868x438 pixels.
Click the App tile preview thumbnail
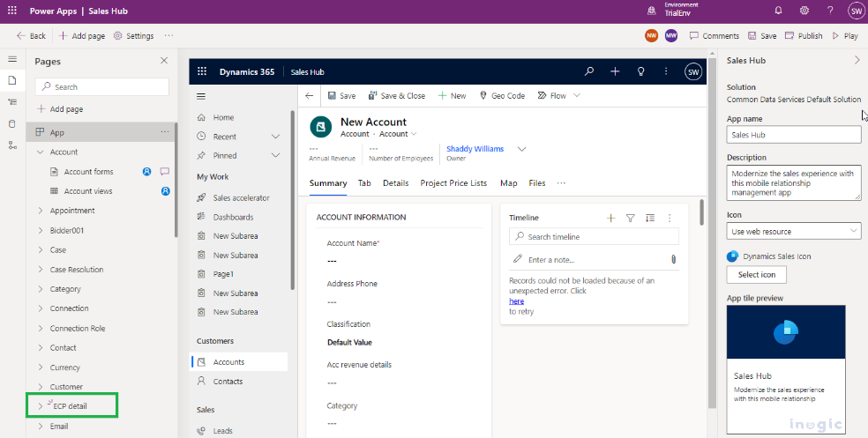click(786, 369)
